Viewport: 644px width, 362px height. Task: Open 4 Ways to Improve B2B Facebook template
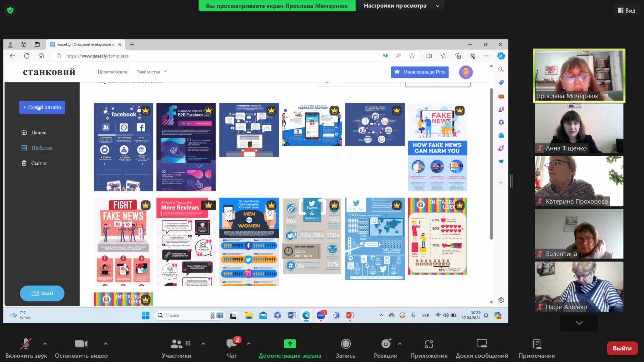[186, 147]
